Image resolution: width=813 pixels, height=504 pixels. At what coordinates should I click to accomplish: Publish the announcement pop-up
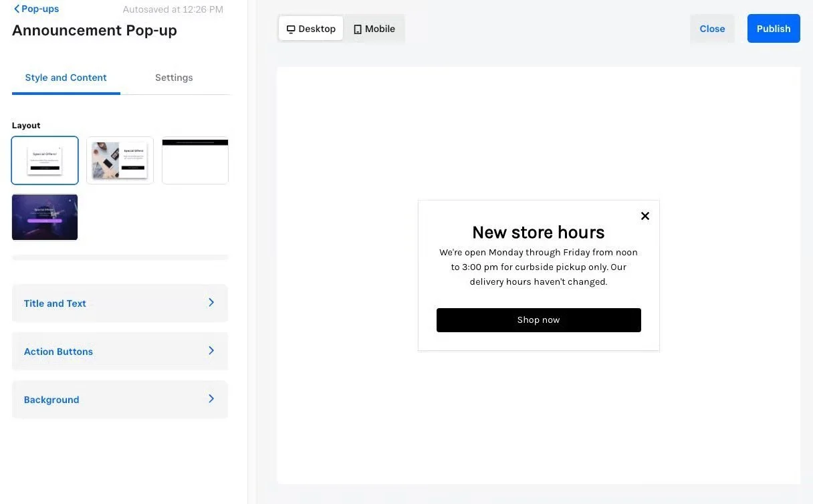coord(774,29)
